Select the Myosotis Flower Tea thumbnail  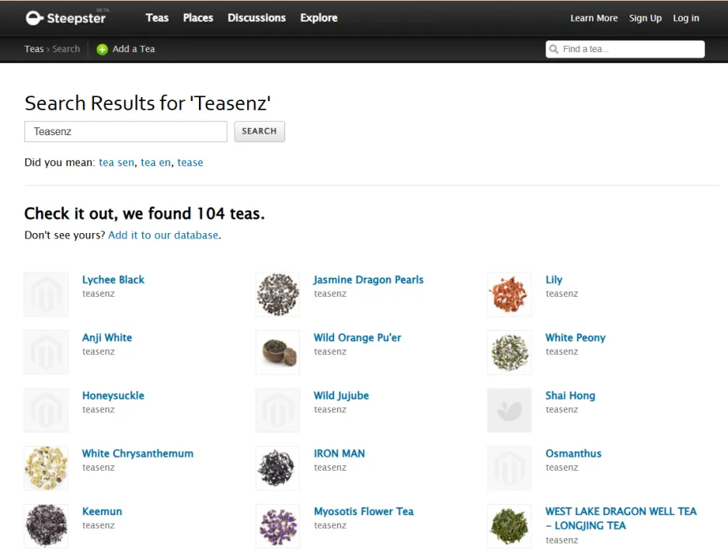pos(277,526)
